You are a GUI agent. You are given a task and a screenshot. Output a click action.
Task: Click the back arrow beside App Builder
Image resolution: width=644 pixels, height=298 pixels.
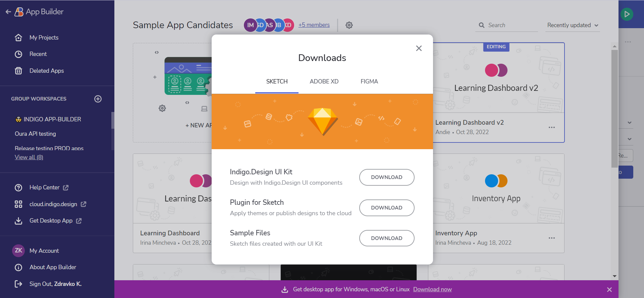(x=8, y=12)
